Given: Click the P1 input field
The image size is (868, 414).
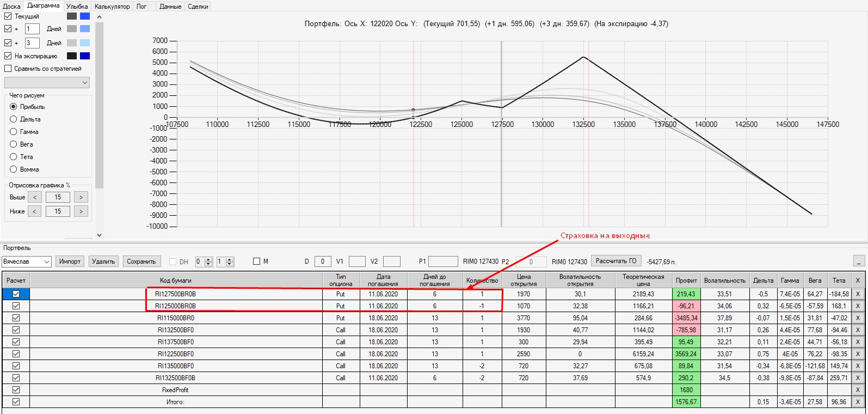Looking at the screenshot, I should point(443,261).
